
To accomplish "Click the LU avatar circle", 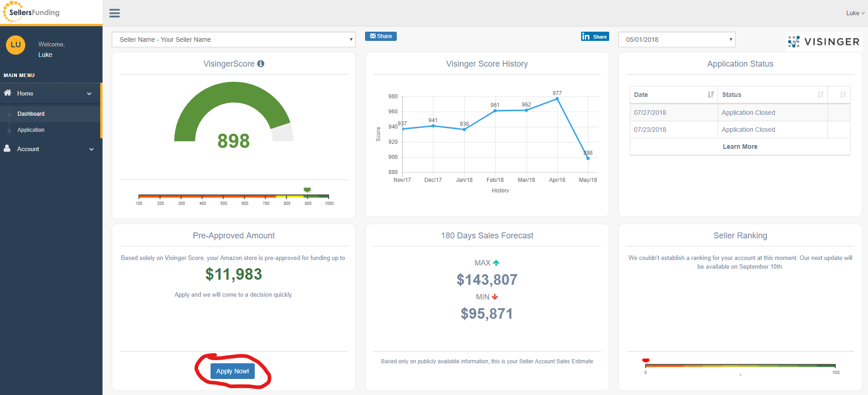I will [16, 45].
